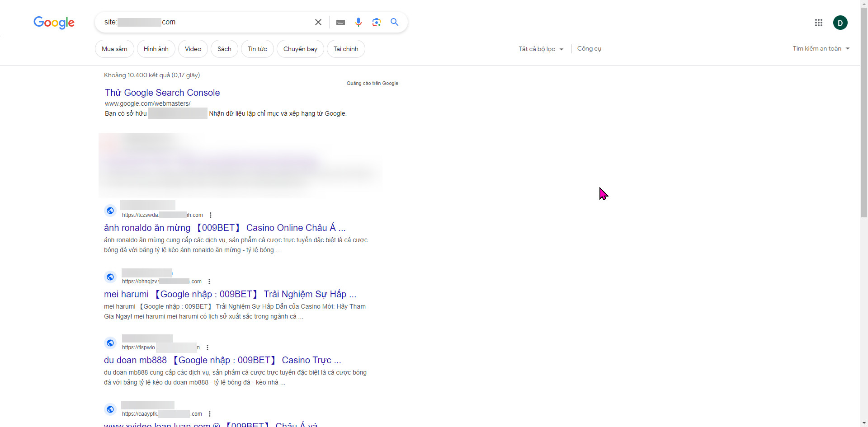Screen dimensions: 868x427
Task: Click globe favicon of caaypfk result
Action: click(110, 409)
